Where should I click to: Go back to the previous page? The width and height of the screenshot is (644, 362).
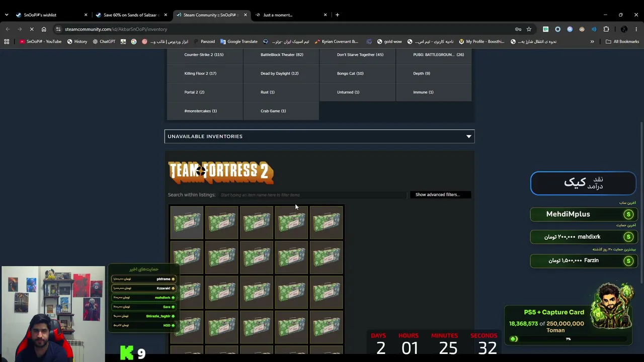pos(8,29)
